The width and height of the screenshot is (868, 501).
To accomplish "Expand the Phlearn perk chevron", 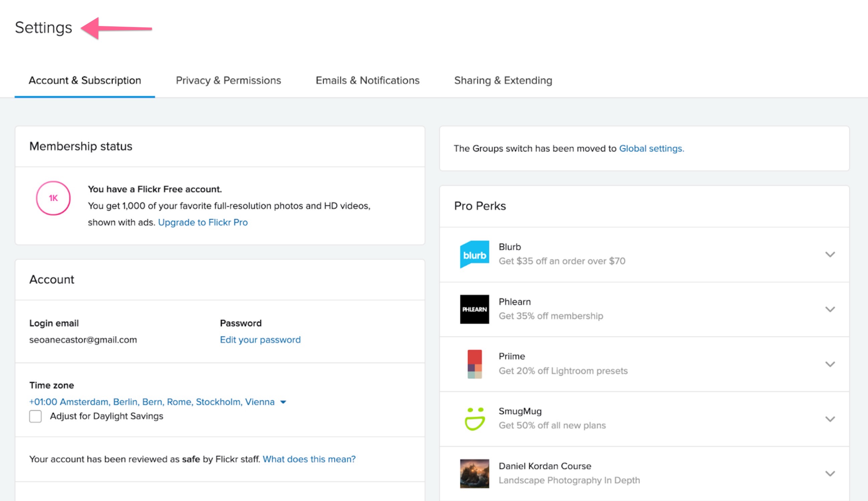I will 830,309.
